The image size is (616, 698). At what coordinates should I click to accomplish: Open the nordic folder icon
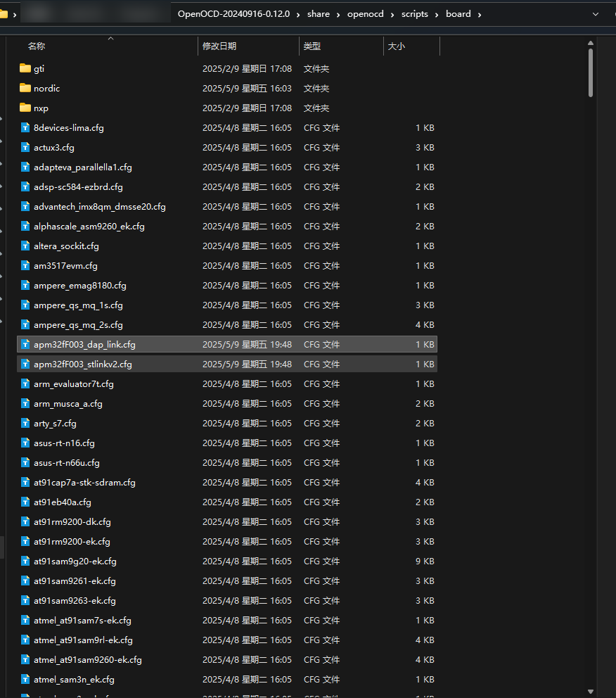click(25, 88)
